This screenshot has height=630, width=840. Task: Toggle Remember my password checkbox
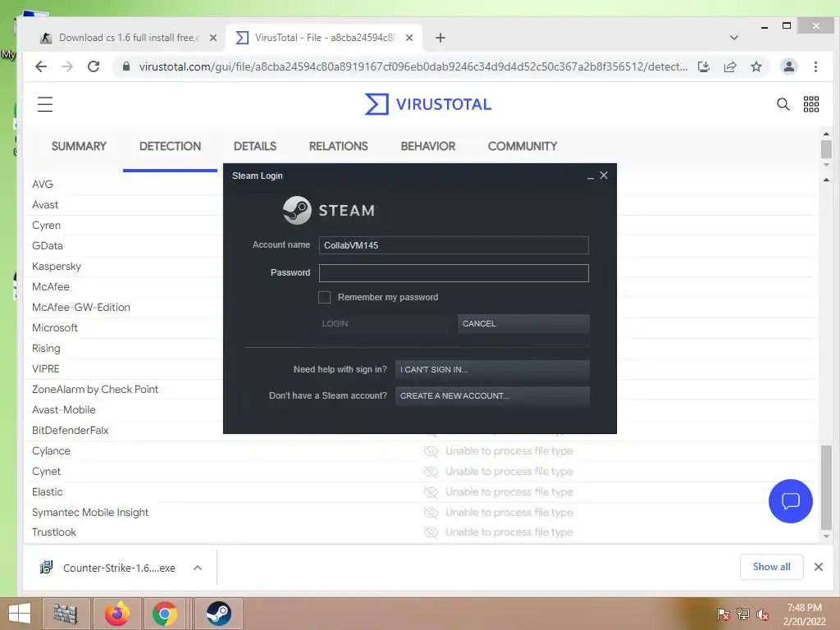[x=324, y=297]
